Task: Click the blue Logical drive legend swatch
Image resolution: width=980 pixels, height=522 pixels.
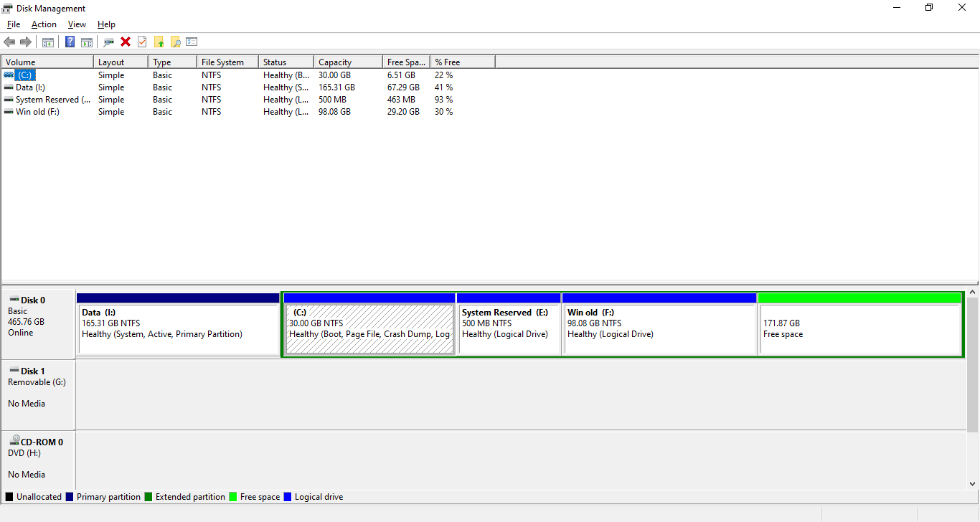Action: [288, 496]
